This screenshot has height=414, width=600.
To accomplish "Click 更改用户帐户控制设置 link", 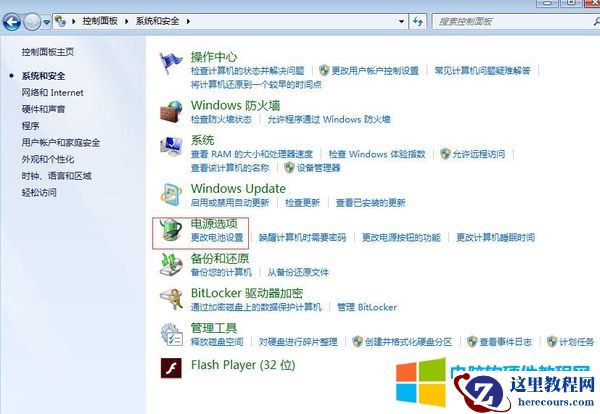I will (375, 71).
